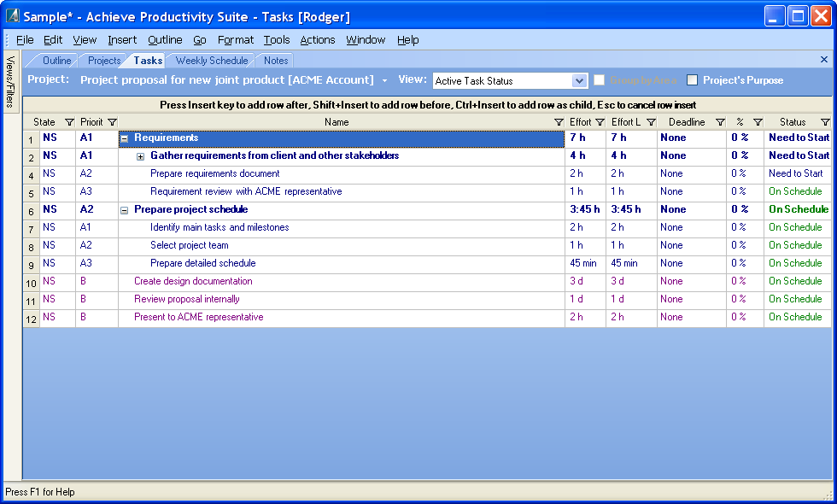The height and width of the screenshot is (504, 837).
Task: Select the Prepare detailed schedule task
Action: [203, 263]
